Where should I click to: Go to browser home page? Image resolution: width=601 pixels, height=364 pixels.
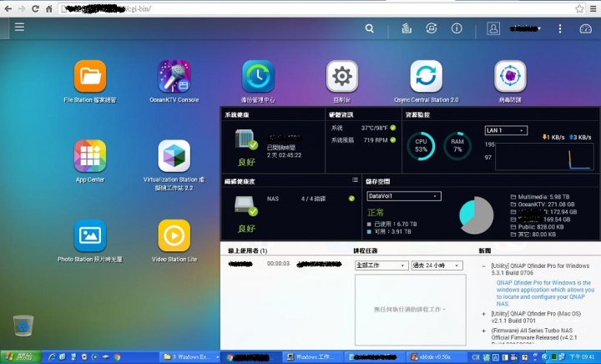tap(49, 8)
